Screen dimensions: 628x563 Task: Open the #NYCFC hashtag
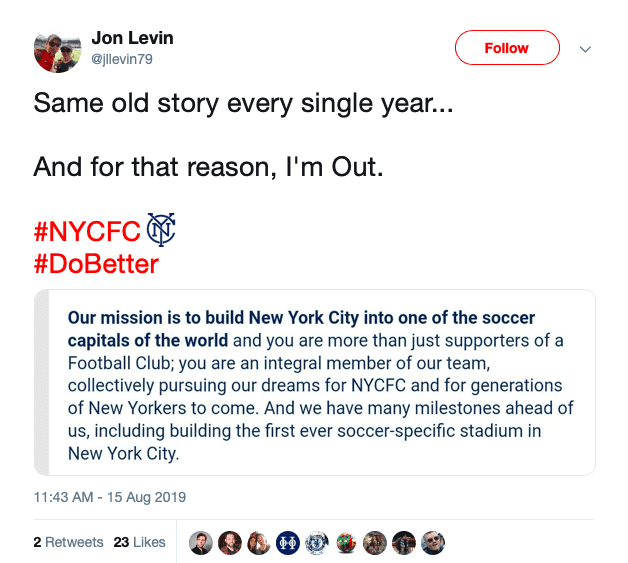pos(87,231)
